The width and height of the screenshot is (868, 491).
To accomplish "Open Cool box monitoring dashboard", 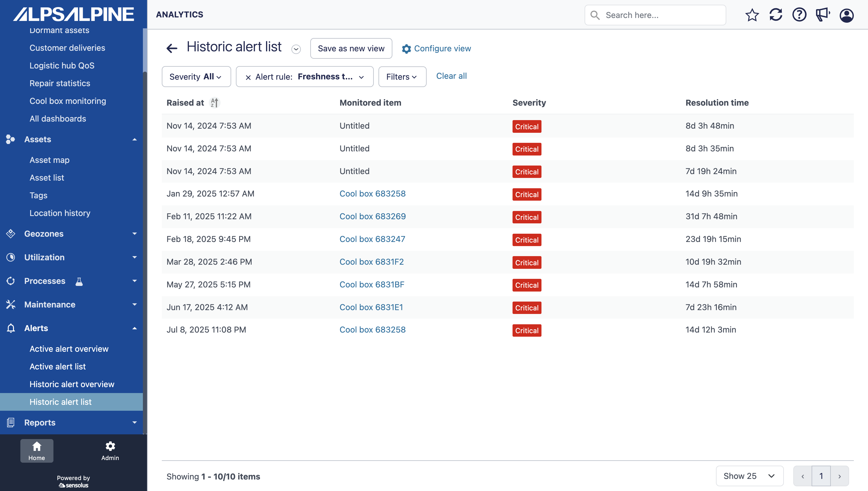I will tap(68, 101).
